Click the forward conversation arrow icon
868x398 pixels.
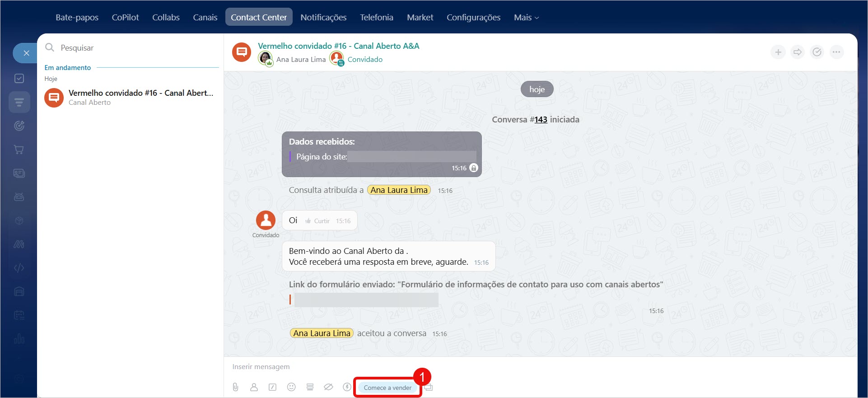(x=798, y=52)
